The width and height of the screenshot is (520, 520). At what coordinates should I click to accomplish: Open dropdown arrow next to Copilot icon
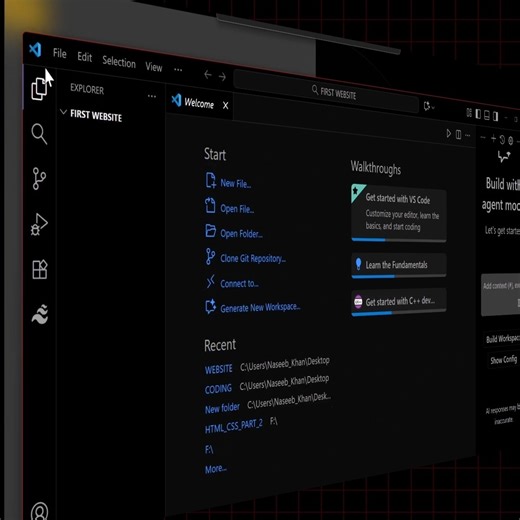[433, 108]
